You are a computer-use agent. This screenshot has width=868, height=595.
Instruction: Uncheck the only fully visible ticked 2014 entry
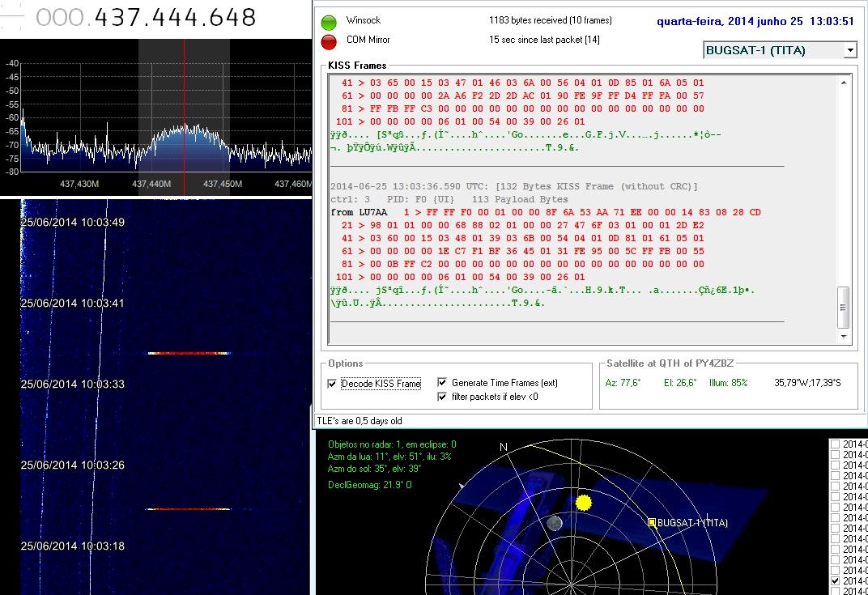[x=836, y=580]
